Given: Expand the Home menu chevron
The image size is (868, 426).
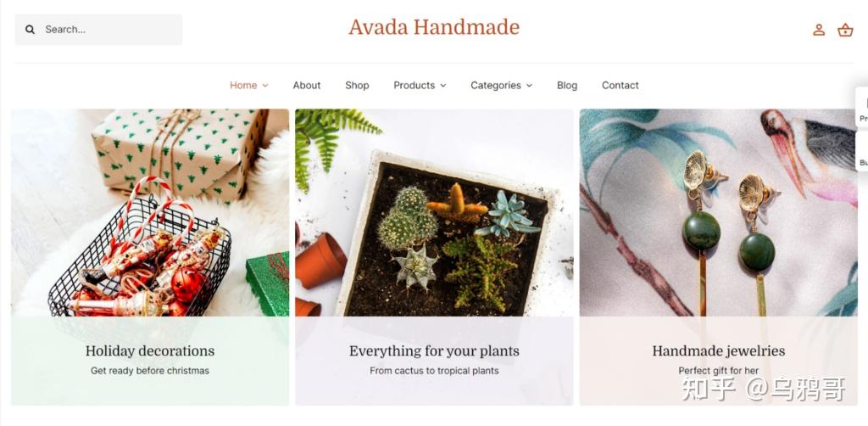Looking at the screenshot, I should click(x=265, y=86).
